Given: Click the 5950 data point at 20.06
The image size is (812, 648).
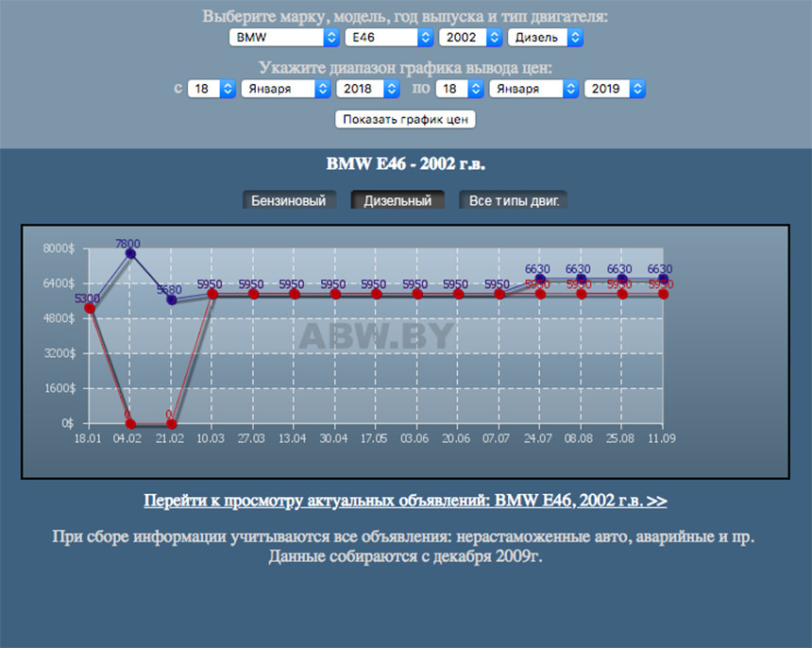Looking at the screenshot, I should pos(458,294).
